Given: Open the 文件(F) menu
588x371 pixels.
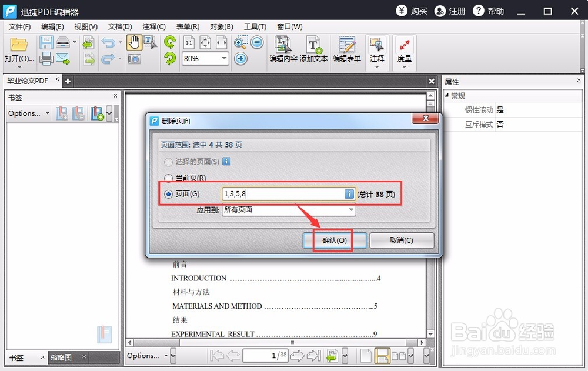Looking at the screenshot, I should point(19,26).
